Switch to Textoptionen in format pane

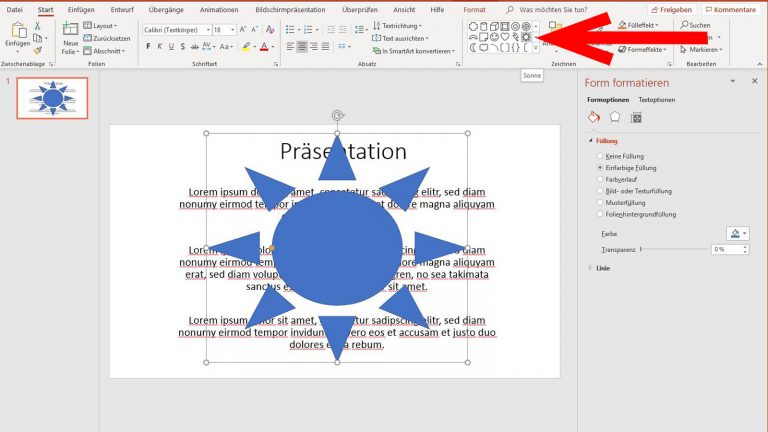tap(656, 99)
